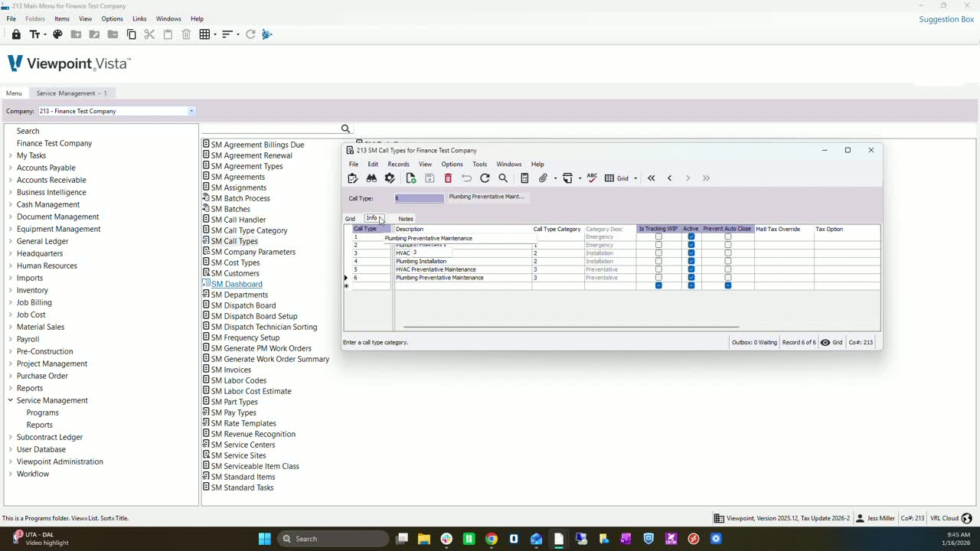Viewport: 980px width, 551px height.
Task: Click the Windows taskbar Search box
Action: coord(335,539)
